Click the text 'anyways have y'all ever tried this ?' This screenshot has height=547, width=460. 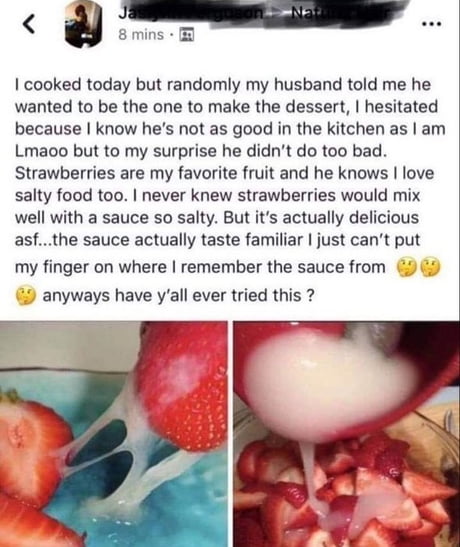point(178,296)
